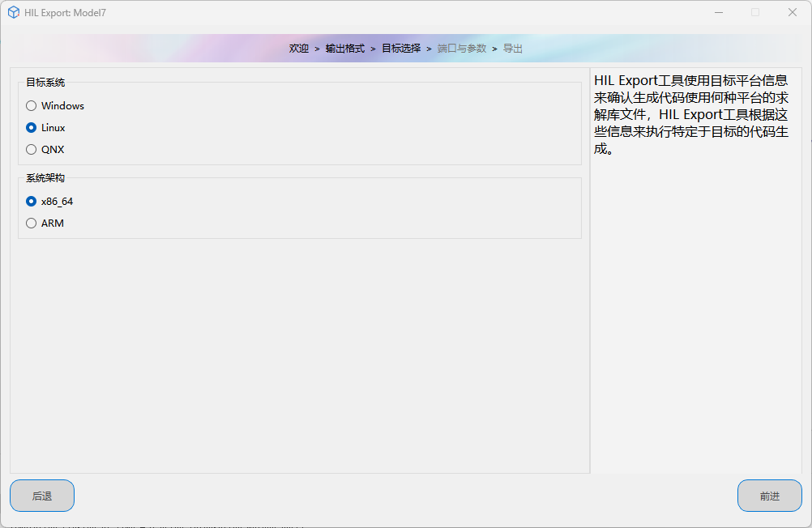Screen dimensions: 812x528
Task: Click the title 'HIL Export: Model7'
Action: (66, 13)
